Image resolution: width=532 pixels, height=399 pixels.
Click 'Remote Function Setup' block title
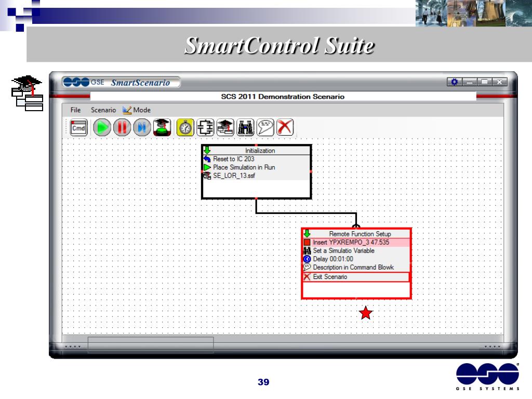[360, 234]
